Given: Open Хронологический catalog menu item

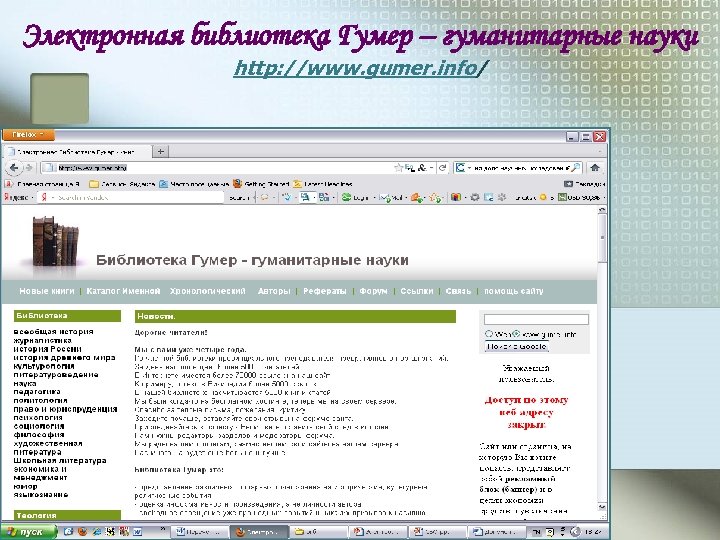Looking at the screenshot, I should pyautogui.click(x=208, y=291).
